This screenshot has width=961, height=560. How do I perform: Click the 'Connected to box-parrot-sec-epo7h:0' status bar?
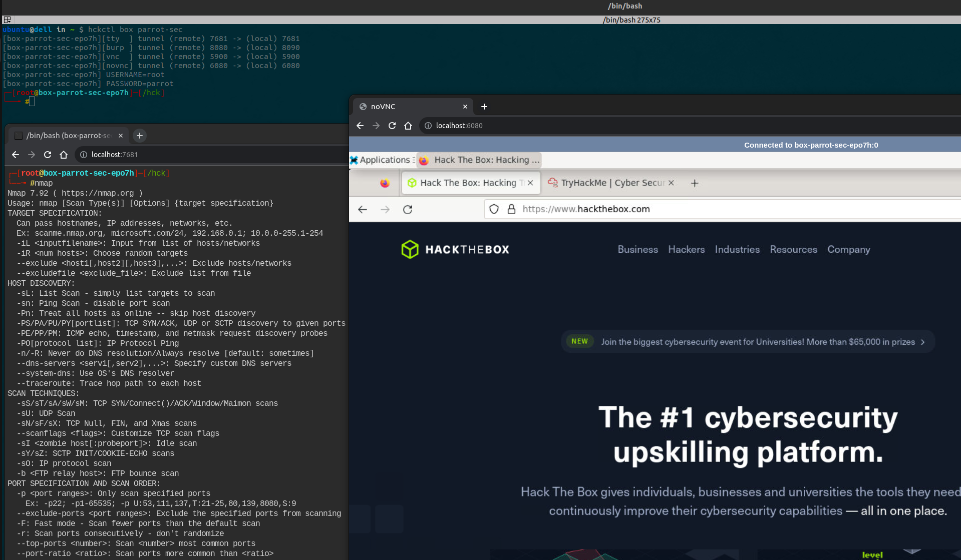click(655, 145)
